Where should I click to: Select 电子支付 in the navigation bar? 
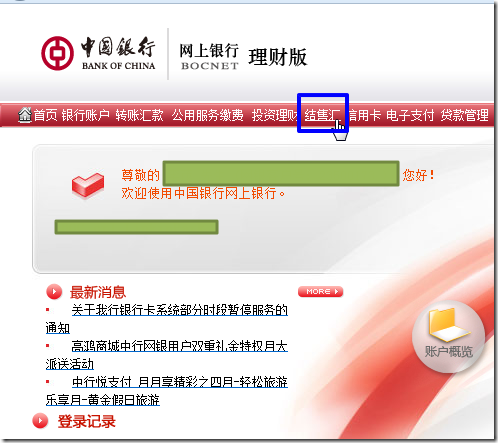410,115
